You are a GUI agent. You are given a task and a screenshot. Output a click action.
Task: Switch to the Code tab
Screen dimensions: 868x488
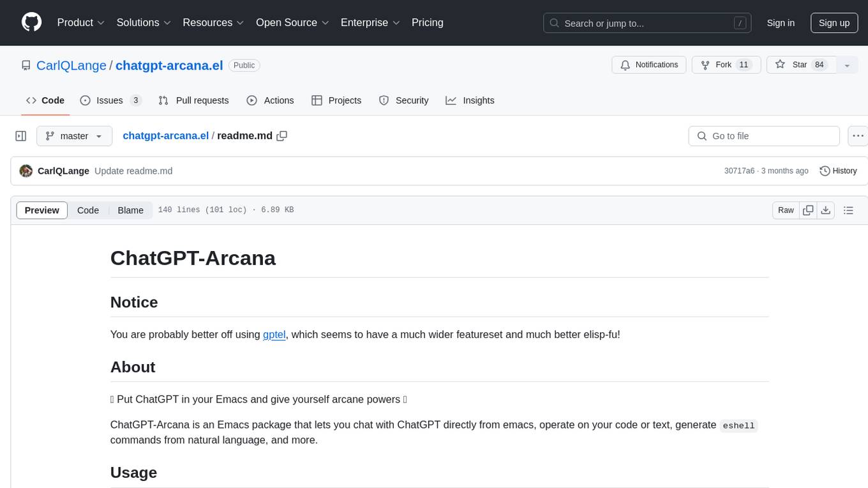pyautogui.click(x=45, y=100)
